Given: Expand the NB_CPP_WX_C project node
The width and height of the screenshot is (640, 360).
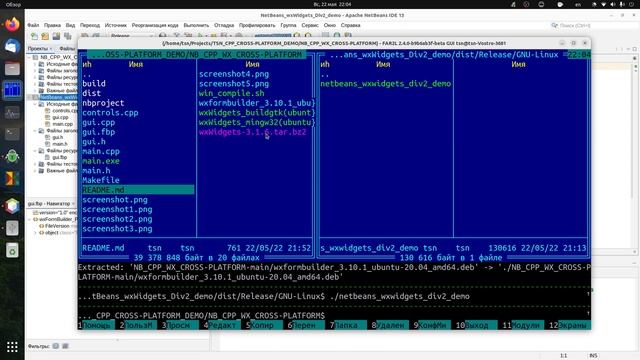Looking at the screenshot, I should click(30, 58).
